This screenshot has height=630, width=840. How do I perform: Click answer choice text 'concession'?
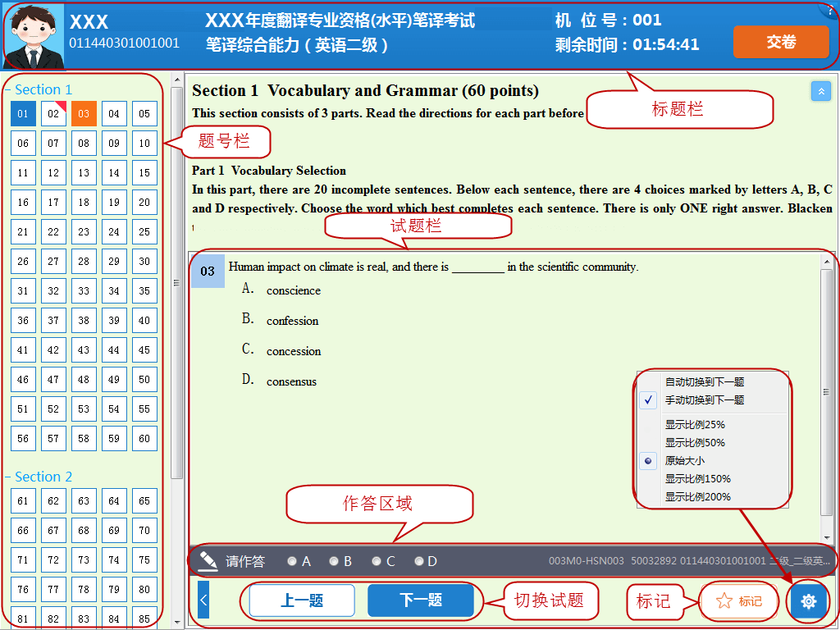pos(294,351)
